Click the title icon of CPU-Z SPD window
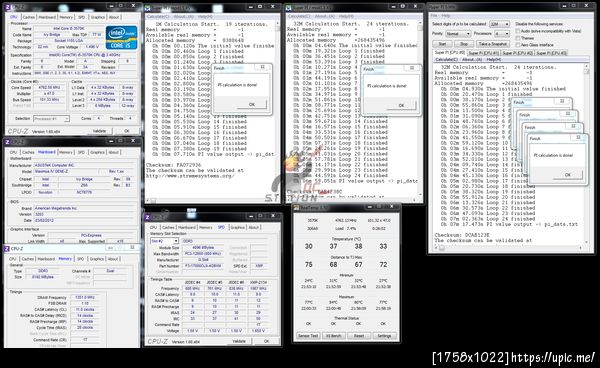This screenshot has width=600, height=368. coord(148,217)
